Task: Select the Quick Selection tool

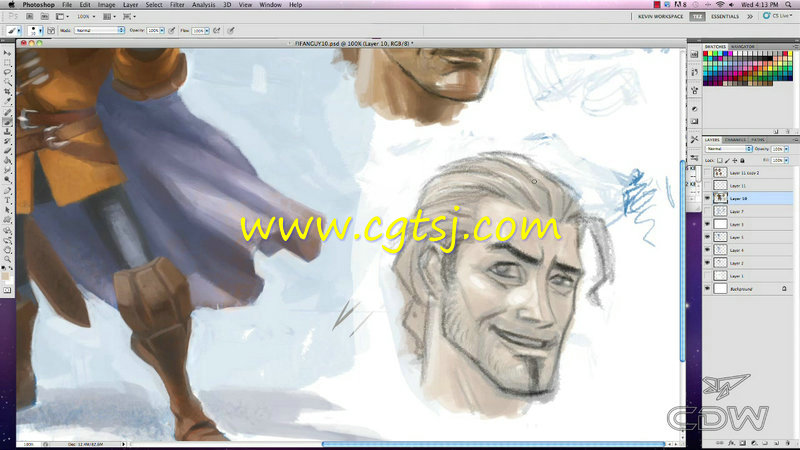Action: (x=7, y=82)
